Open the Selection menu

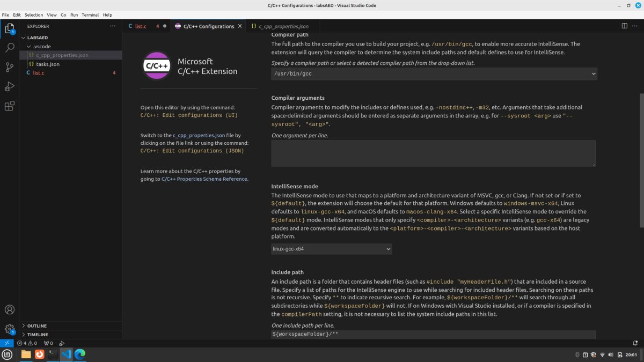(34, 15)
